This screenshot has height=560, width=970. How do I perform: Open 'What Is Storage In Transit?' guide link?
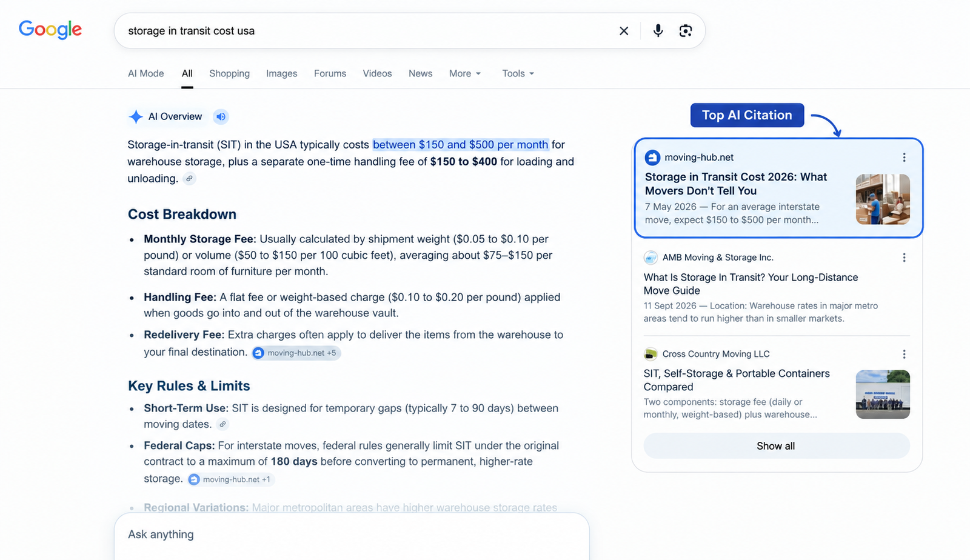751,284
